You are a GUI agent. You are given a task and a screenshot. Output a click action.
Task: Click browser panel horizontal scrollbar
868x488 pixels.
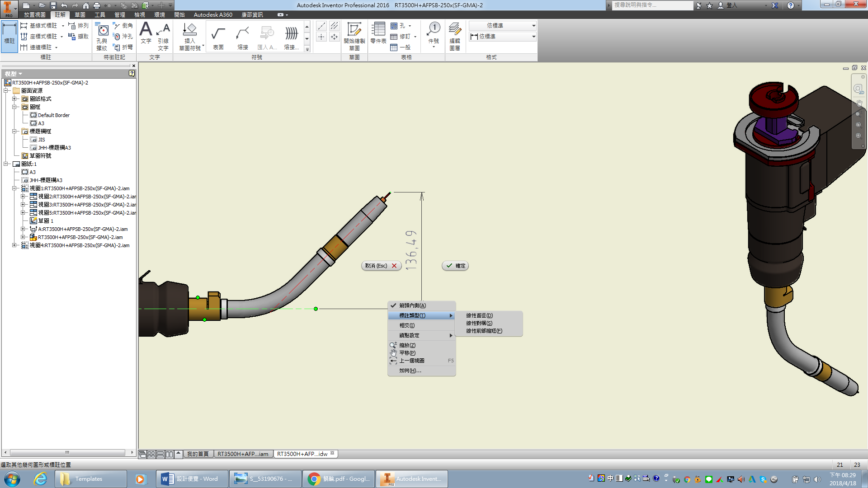(x=67, y=452)
